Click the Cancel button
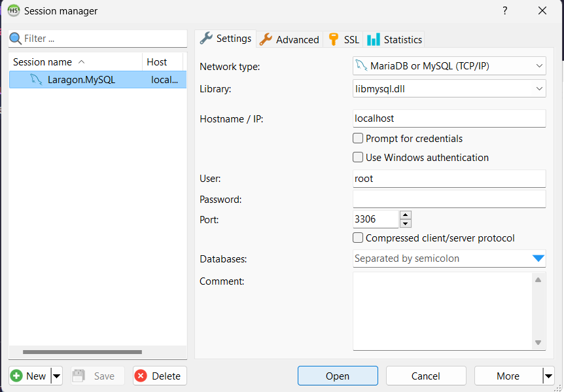564x392 pixels. pyautogui.click(x=426, y=376)
